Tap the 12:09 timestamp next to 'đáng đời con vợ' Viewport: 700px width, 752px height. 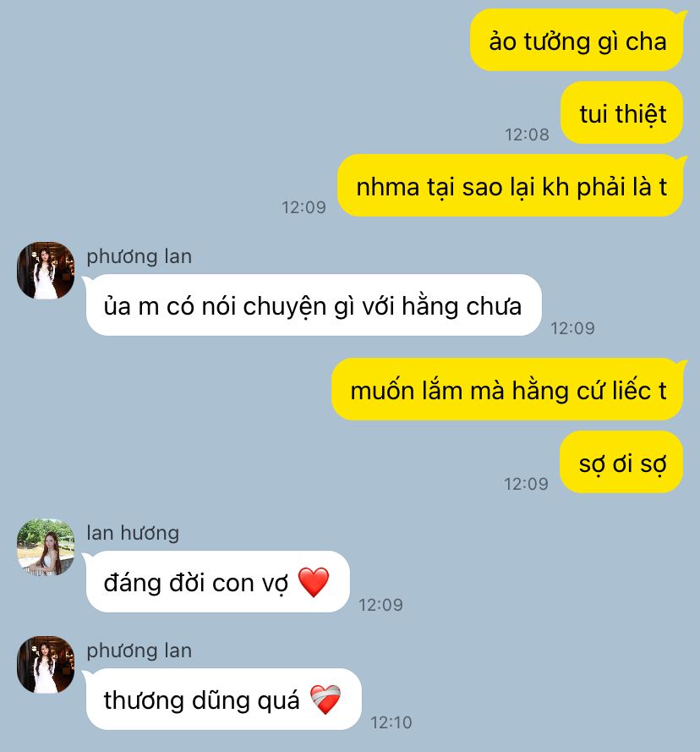(x=380, y=605)
